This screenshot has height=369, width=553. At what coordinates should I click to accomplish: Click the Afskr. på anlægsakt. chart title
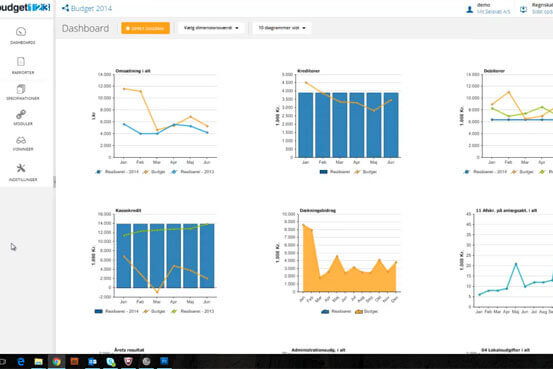tap(506, 210)
